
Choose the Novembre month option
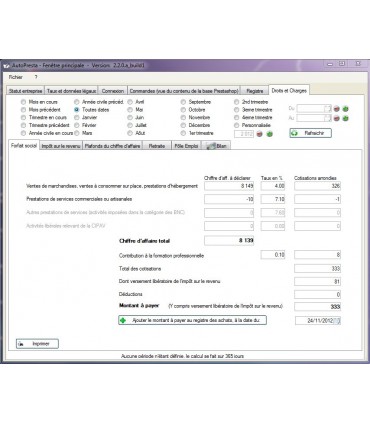coord(183,117)
